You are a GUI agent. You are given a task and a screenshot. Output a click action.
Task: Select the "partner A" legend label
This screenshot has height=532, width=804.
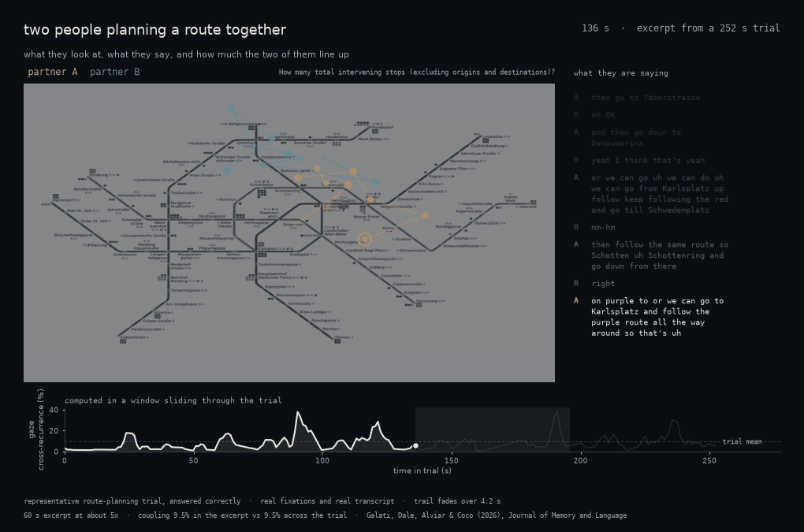tap(53, 72)
